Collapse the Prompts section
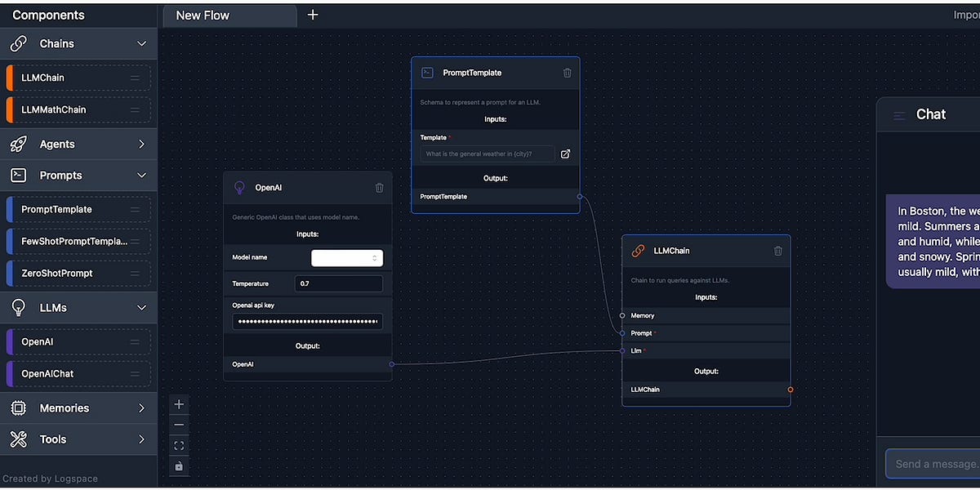Viewport: 980px width, 490px height. click(x=141, y=175)
